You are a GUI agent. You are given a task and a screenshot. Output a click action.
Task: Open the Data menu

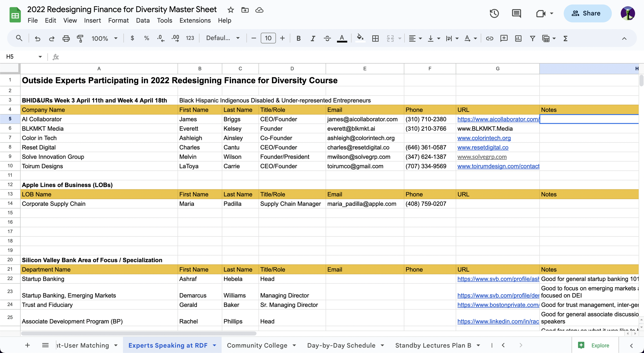click(x=143, y=20)
